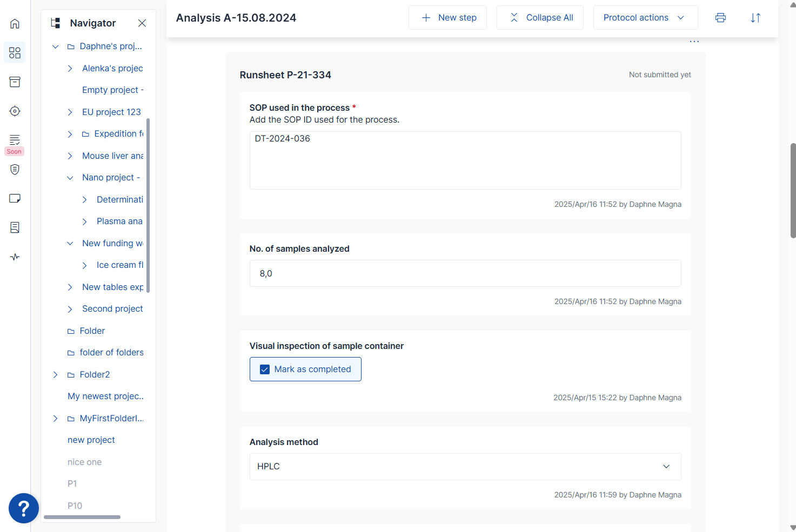The image size is (796, 532).
Task: Click the print icon in header
Action: pos(720,18)
